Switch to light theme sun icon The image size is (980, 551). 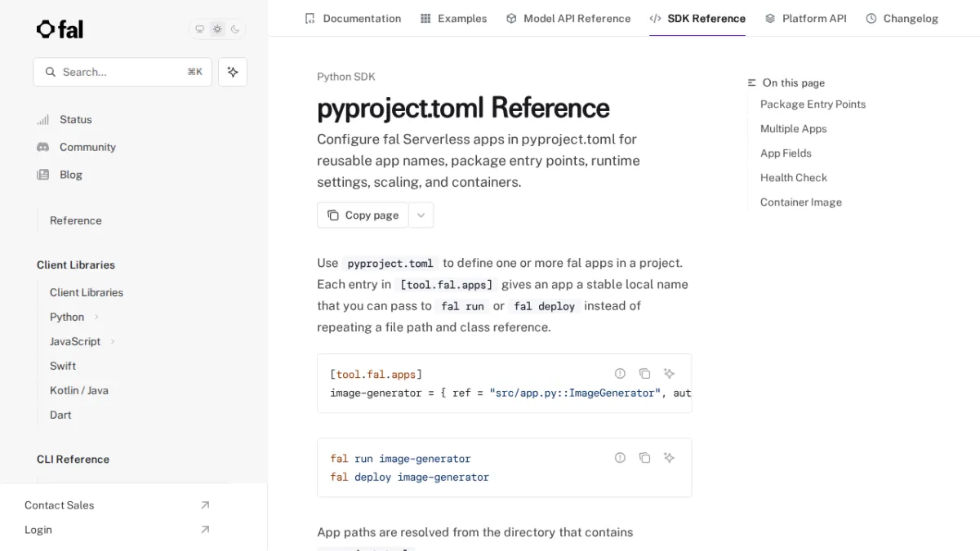(x=217, y=29)
